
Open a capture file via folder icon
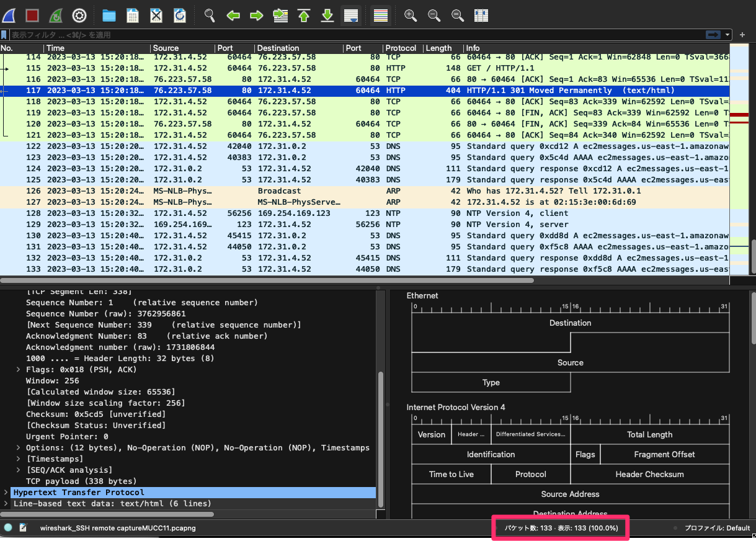(x=109, y=16)
